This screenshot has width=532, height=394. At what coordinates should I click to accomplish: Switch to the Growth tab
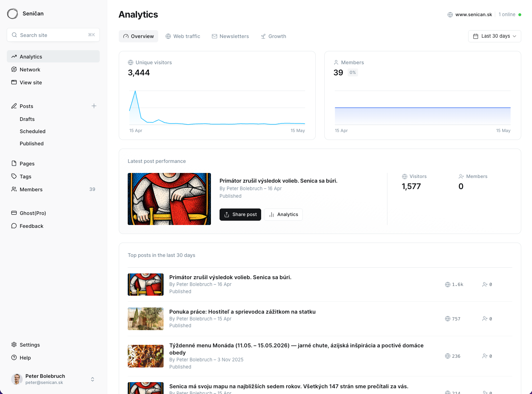point(273,36)
